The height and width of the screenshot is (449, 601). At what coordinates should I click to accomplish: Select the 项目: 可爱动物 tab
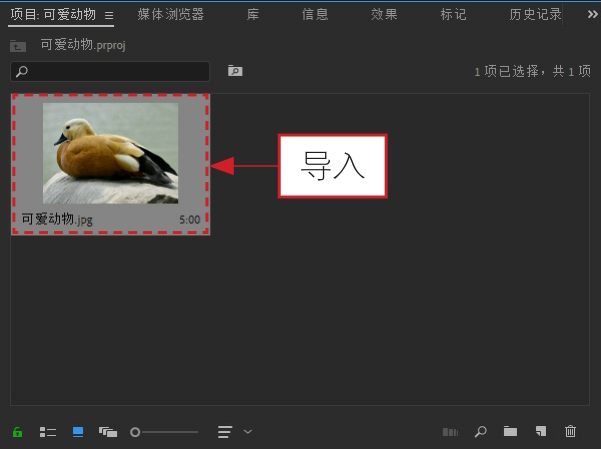click(x=53, y=15)
